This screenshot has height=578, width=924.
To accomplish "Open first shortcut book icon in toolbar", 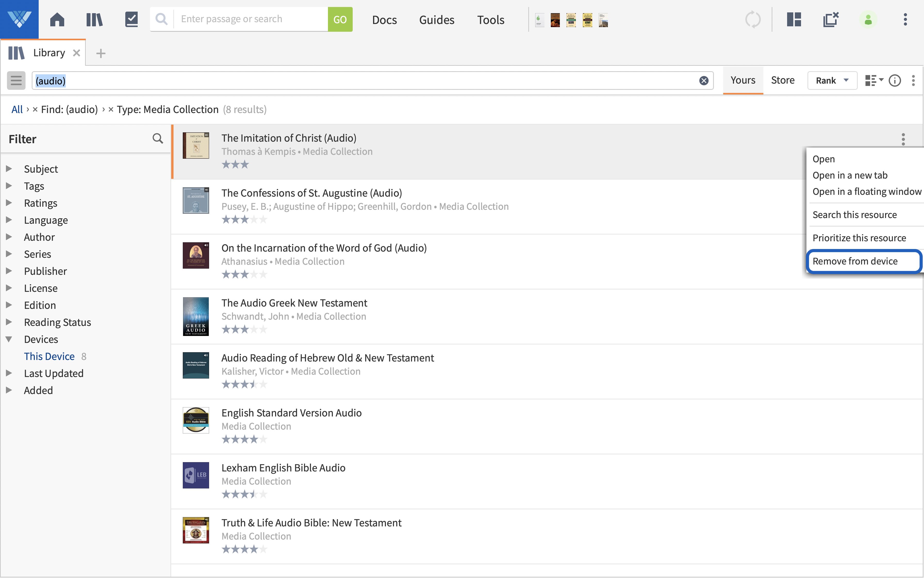I will coord(539,20).
